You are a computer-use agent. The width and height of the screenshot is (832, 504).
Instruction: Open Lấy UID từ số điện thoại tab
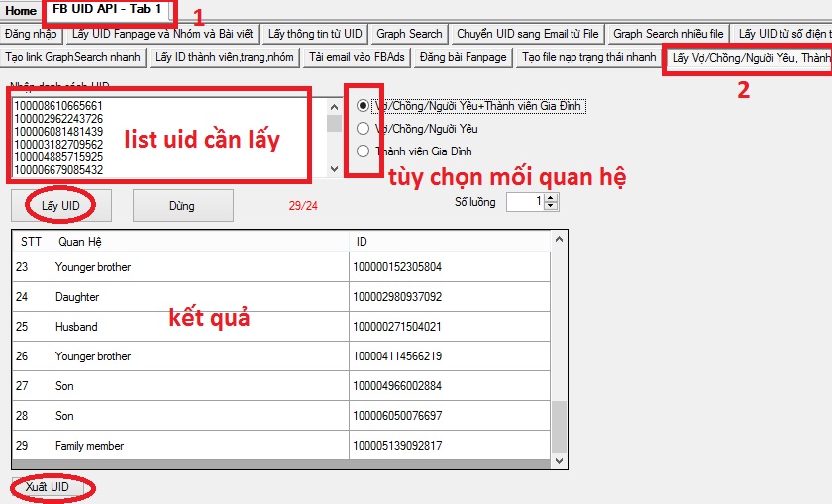coord(782,34)
